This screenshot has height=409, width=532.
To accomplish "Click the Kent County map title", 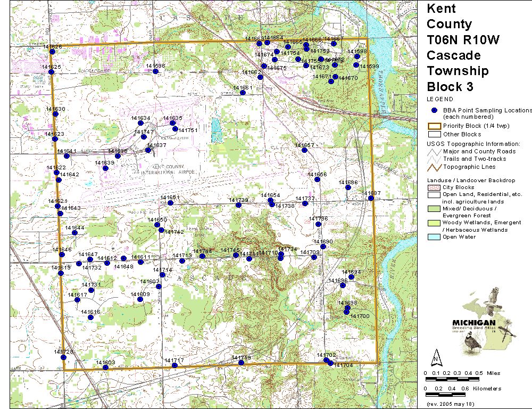I will pos(450,16).
